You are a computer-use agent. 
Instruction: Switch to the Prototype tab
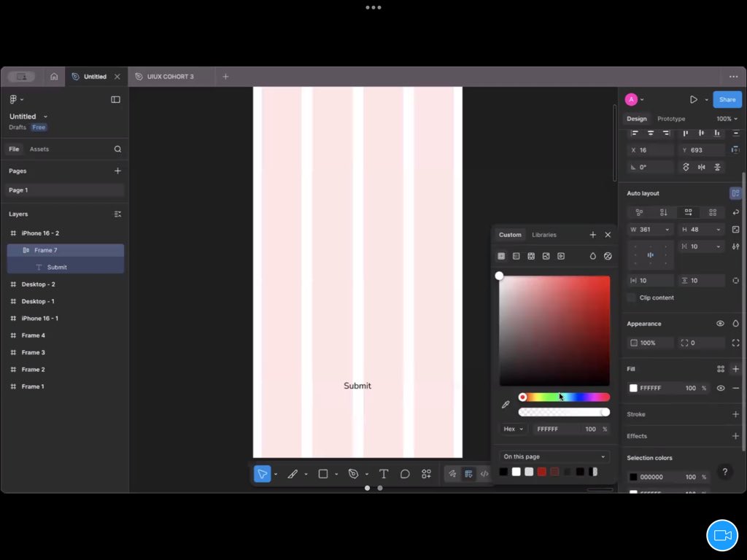pyautogui.click(x=671, y=119)
